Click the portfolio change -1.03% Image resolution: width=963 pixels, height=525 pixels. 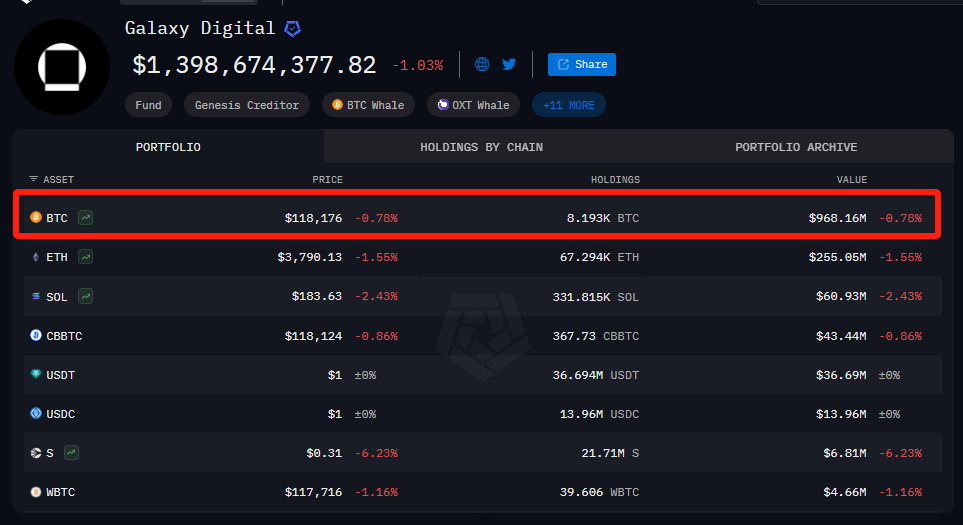click(418, 65)
